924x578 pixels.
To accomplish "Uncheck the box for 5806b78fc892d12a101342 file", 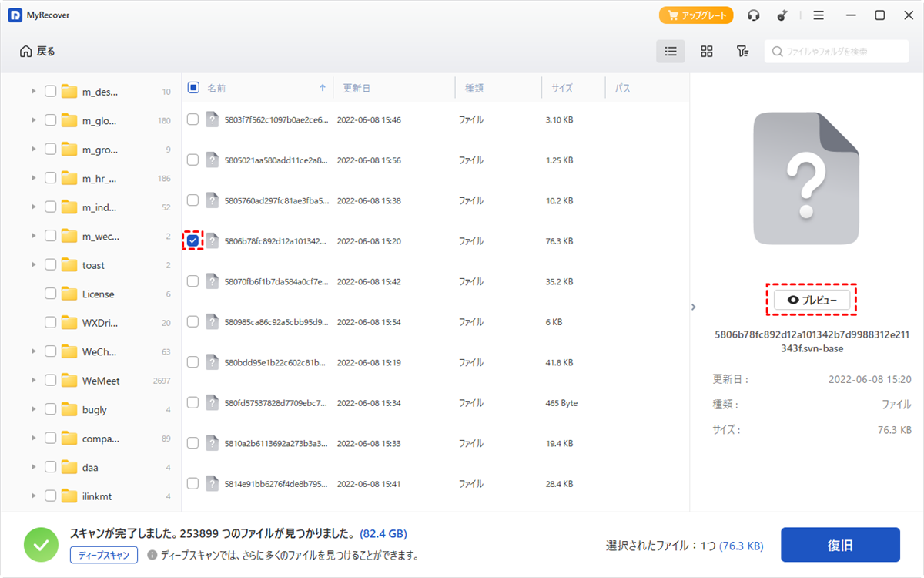I will coord(193,241).
